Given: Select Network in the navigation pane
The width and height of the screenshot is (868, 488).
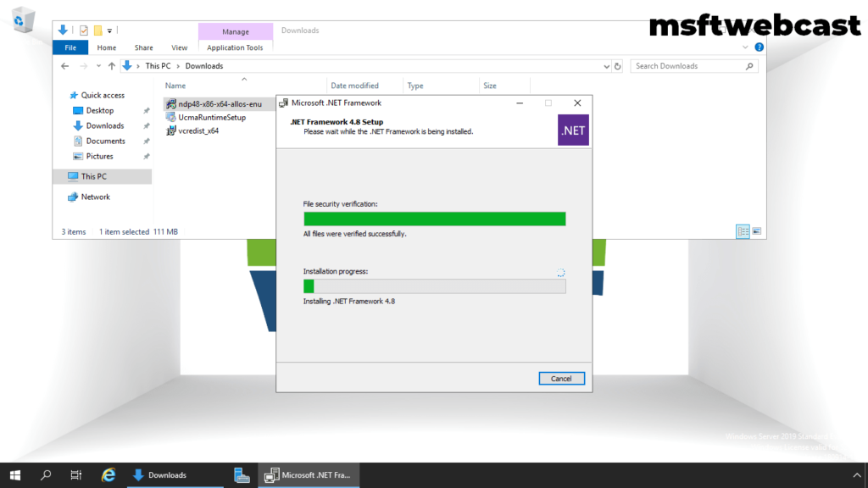Looking at the screenshot, I should point(95,197).
